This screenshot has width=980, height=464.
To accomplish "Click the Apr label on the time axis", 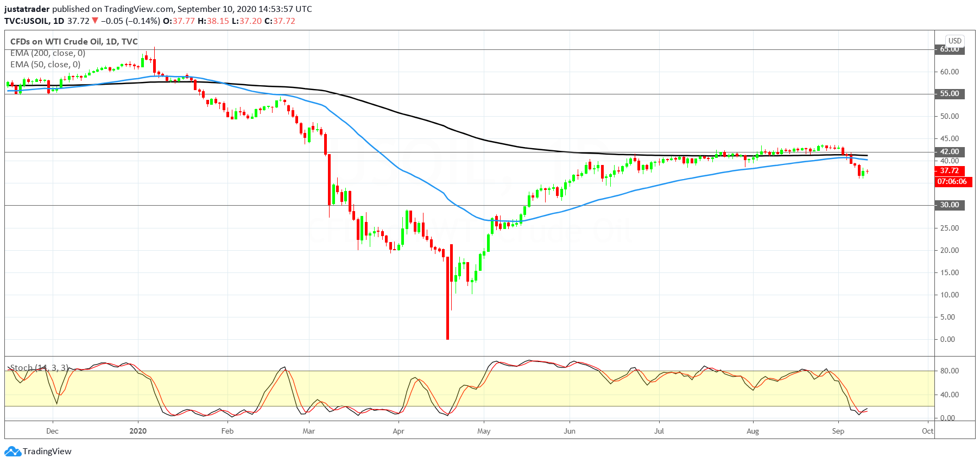I will [x=399, y=431].
